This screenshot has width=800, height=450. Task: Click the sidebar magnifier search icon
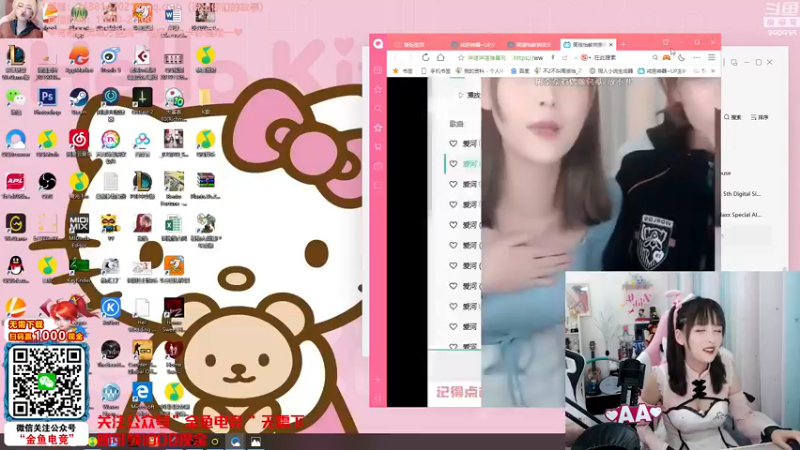click(378, 108)
